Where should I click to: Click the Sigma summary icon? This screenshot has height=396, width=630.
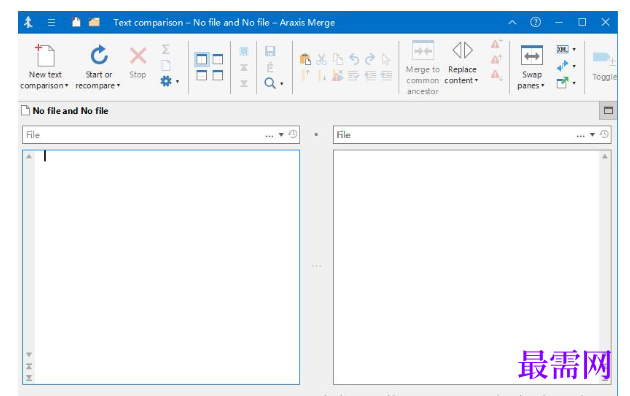166,49
